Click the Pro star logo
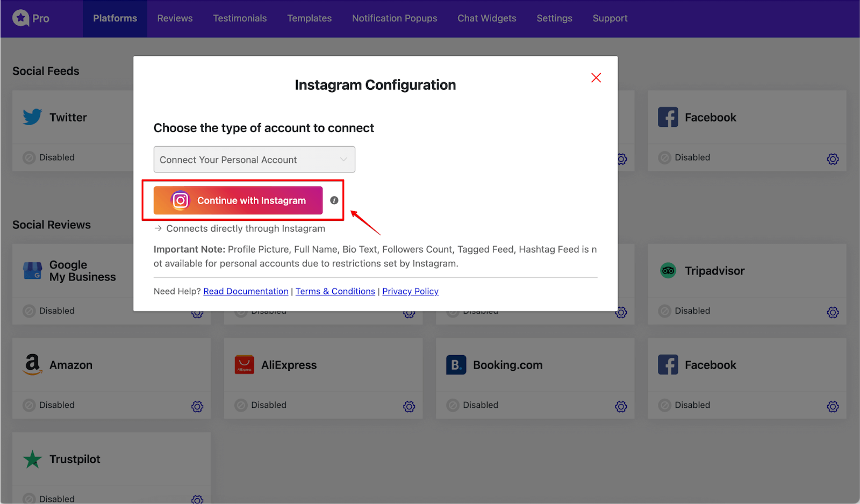The height and width of the screenshot is (504, 860). pos(20,18)
